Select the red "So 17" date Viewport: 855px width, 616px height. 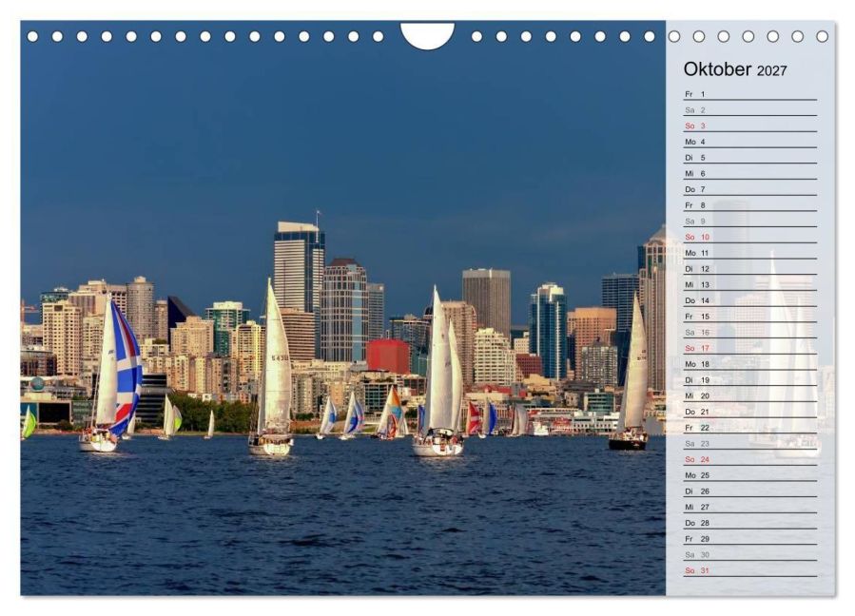point(750,348)
